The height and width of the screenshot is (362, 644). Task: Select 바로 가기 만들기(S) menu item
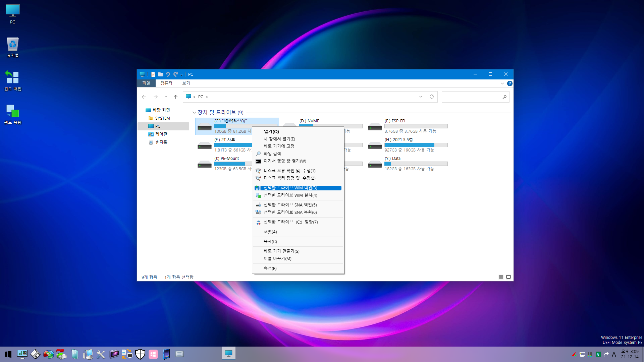point(298,251)
